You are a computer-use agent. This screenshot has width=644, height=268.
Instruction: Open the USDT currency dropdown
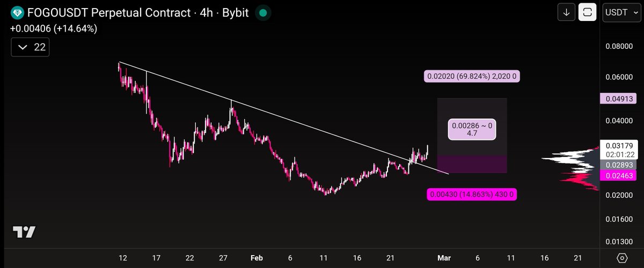621,12
